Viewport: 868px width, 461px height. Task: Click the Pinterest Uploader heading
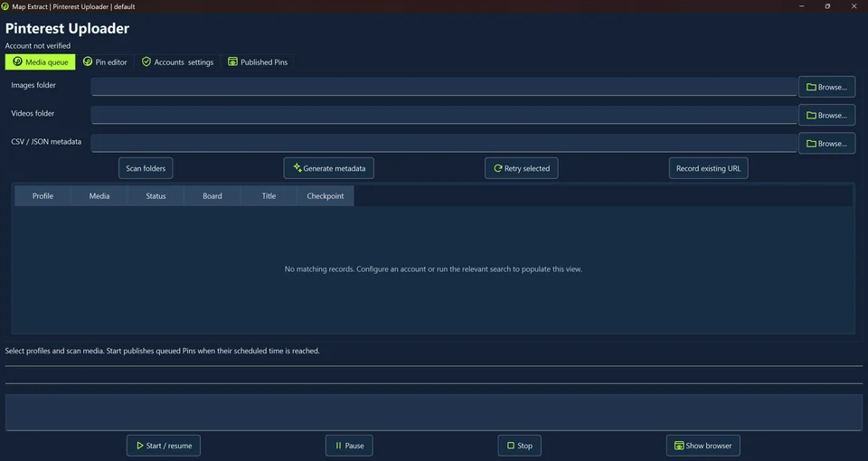click(67, 28)
